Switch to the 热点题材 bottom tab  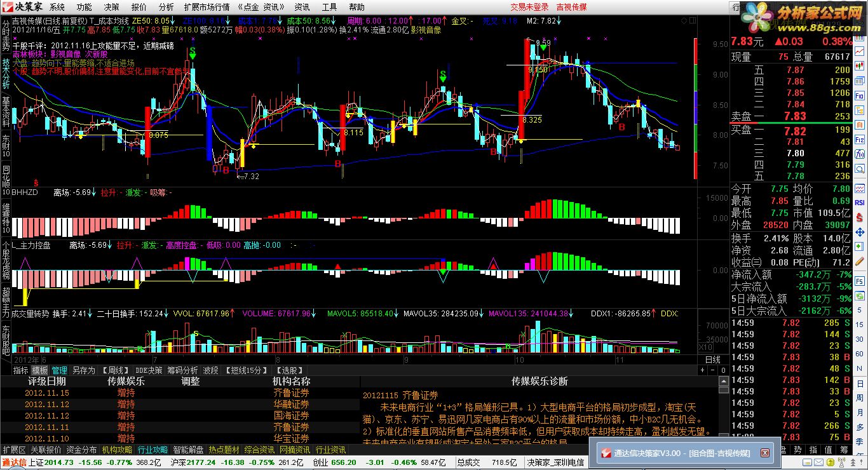(224, 450)
